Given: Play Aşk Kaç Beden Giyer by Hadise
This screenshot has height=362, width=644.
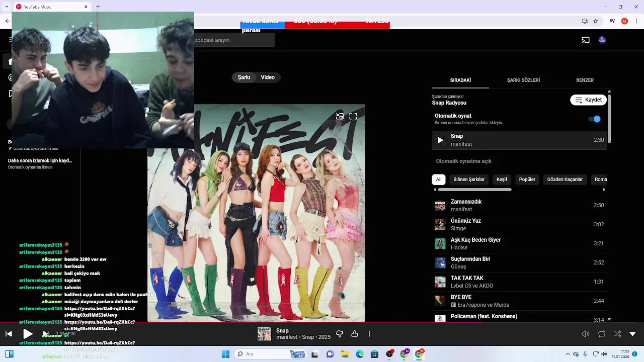Looking at the screenshot, I should point(519,244).
